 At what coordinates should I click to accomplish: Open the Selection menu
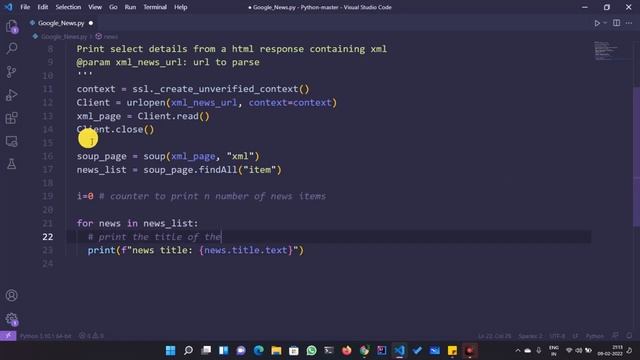(68, 7)
